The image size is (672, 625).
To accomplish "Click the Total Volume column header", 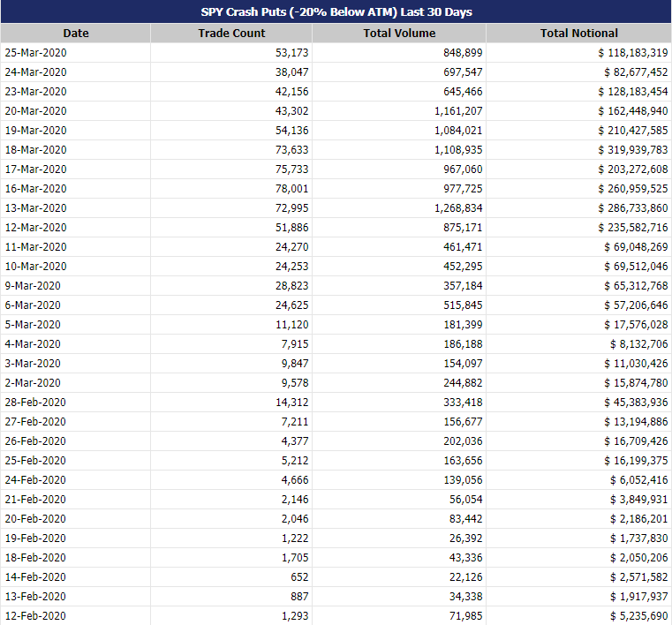I will point(399,33).
